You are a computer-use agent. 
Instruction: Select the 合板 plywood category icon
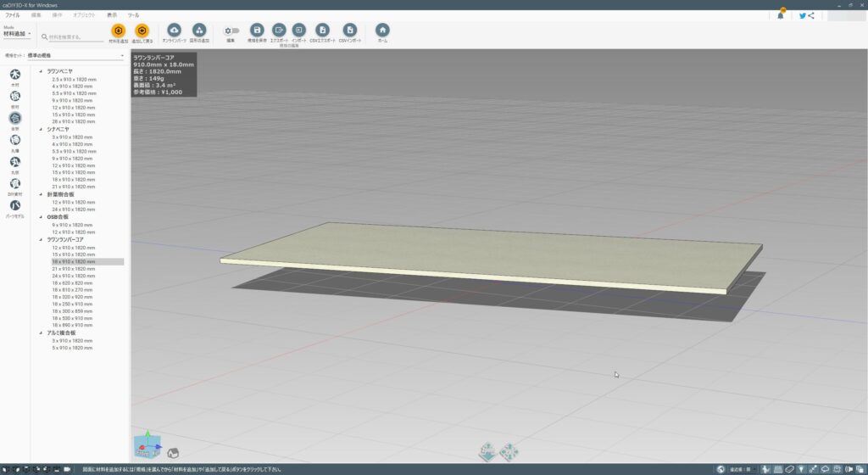point(15,119)
